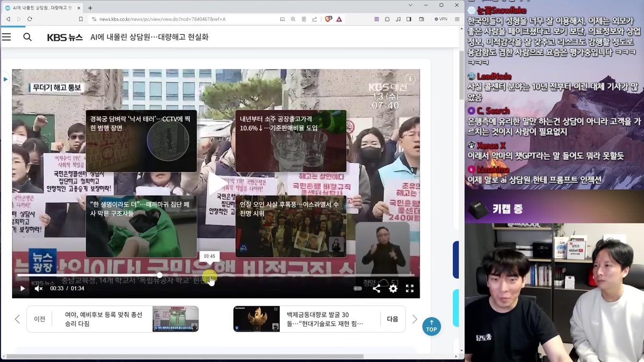Go back in browser history
The width and height of the screenshot is (644, 362).
coord(8,19)
